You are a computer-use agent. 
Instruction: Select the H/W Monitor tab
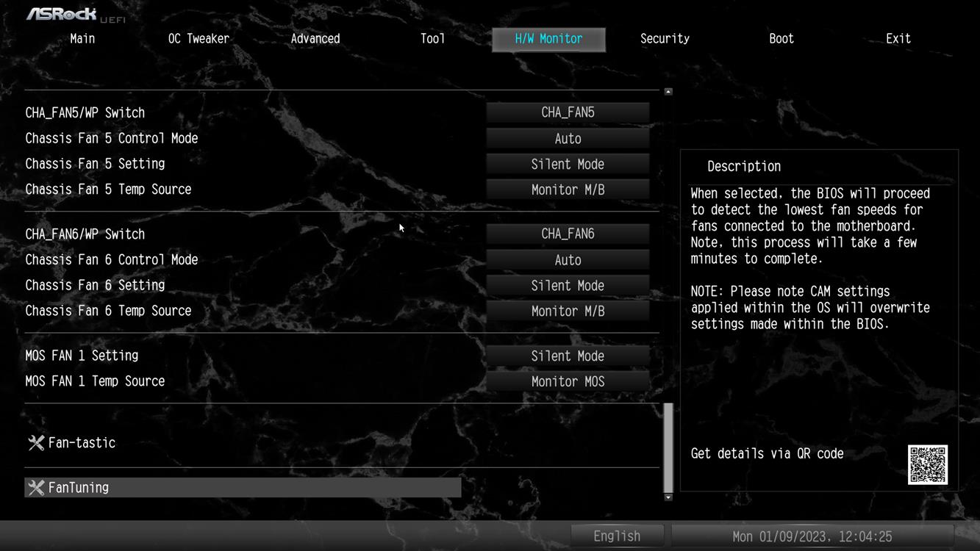point(548,40)
